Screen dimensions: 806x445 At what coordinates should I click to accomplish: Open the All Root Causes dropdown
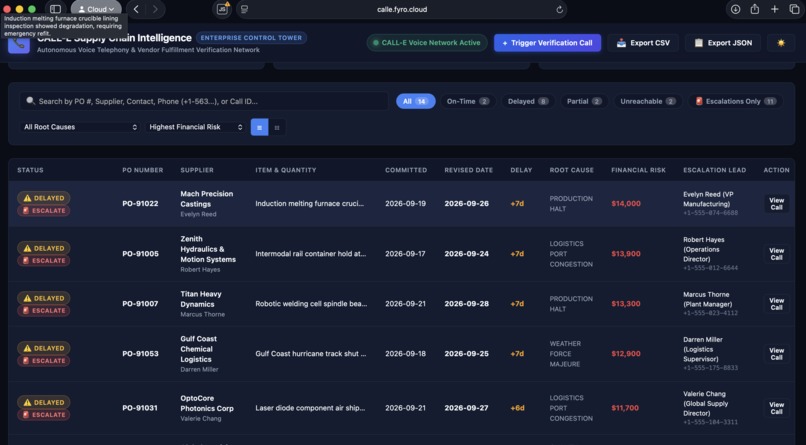(80, 127)
